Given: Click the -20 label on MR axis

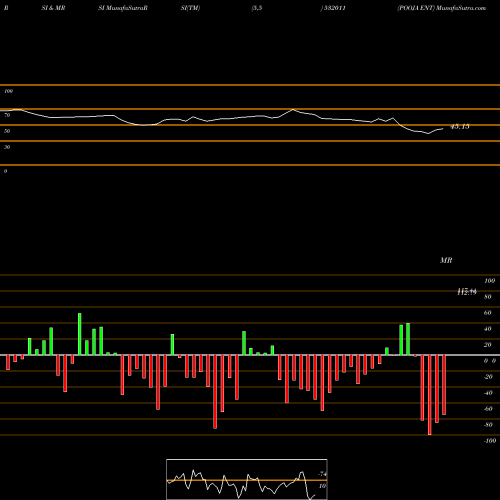Looking at the screenshot, I should coord(488,377).
